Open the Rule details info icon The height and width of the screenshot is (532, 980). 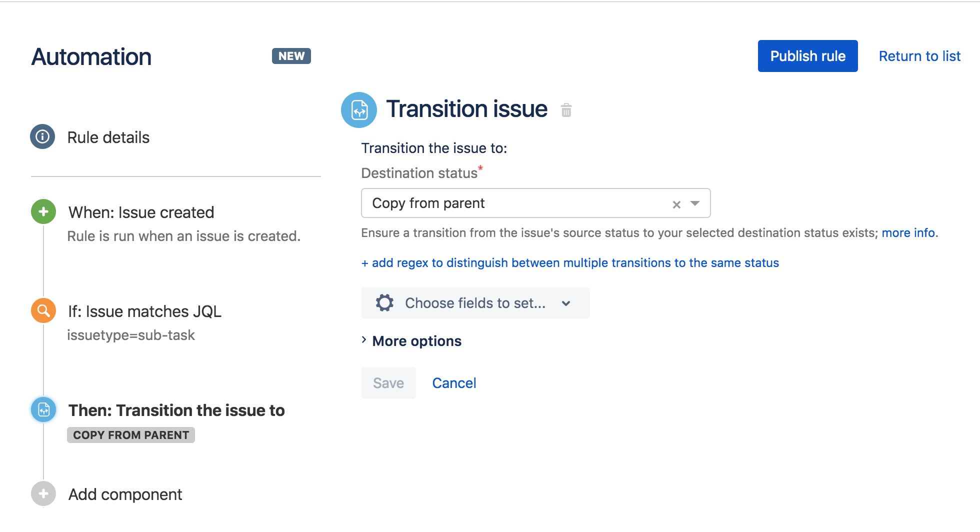(x=43, y=137)
